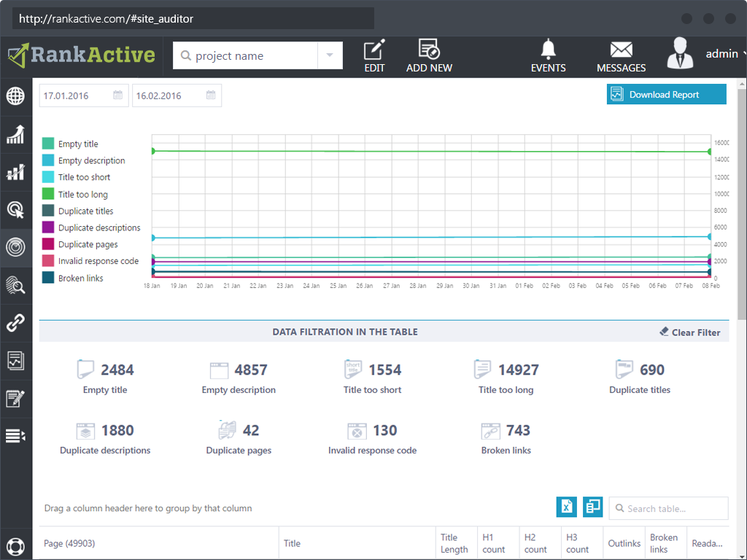Click Download Report button

tap(667, 94)
